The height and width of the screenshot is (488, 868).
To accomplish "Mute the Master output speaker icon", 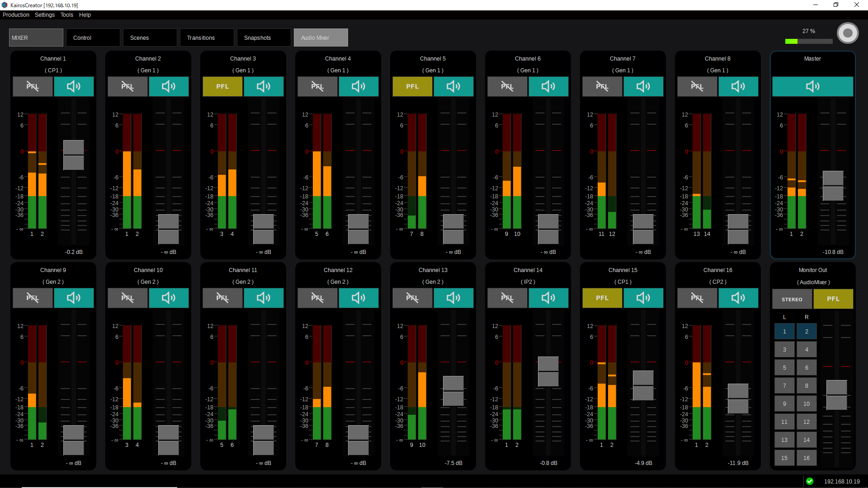I will click(812, 86).
